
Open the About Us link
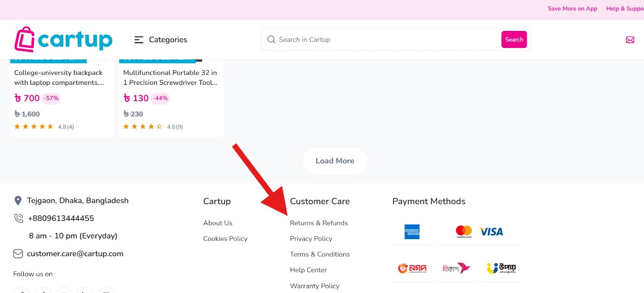(x=218, y=223)
